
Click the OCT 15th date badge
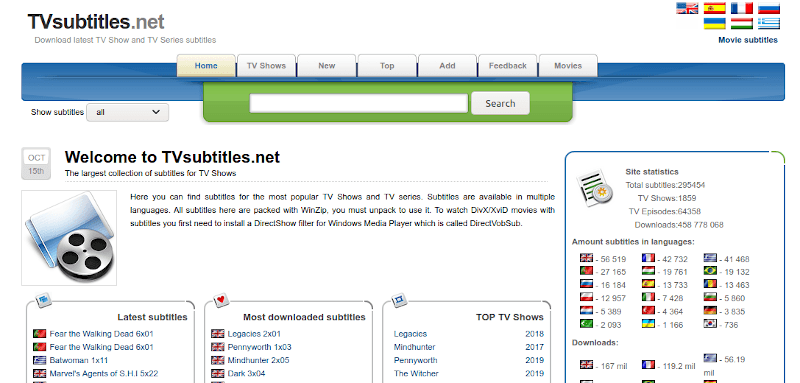[36, 164]
